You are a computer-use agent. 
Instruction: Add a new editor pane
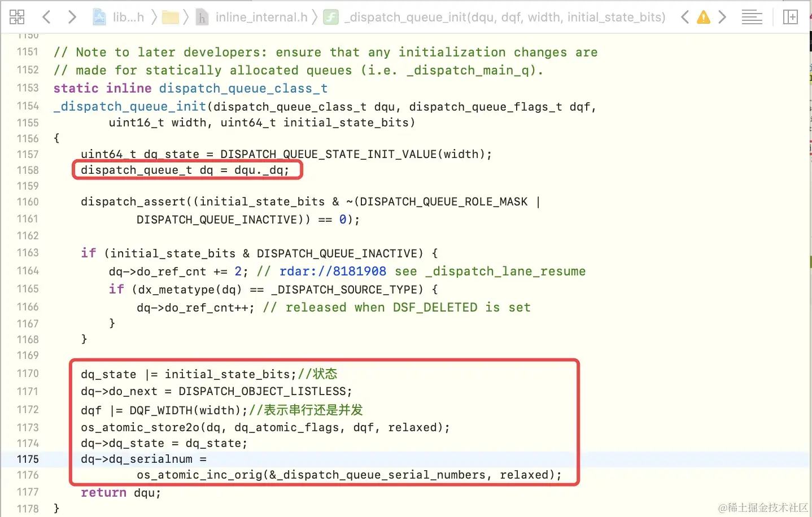[x=791, y=17]
